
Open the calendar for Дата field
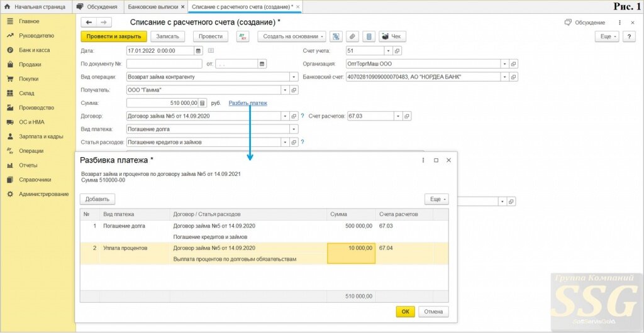198,51
